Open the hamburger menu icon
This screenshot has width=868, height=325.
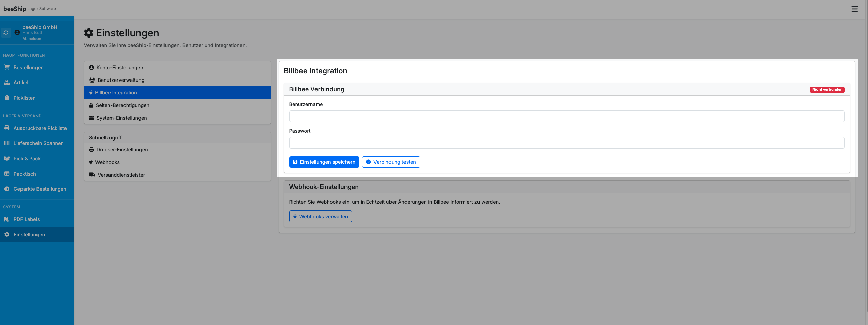click(854, 9)
